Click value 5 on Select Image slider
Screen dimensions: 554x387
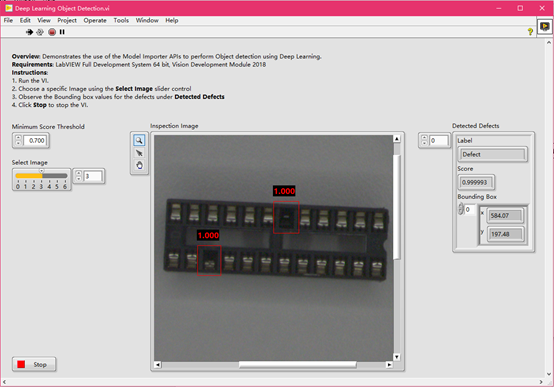[x=57, y=186]
